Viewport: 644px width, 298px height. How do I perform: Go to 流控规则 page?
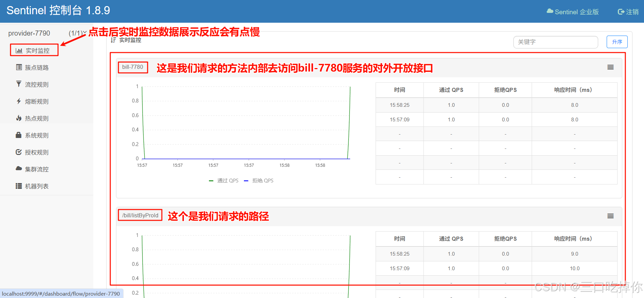[37, 84]
